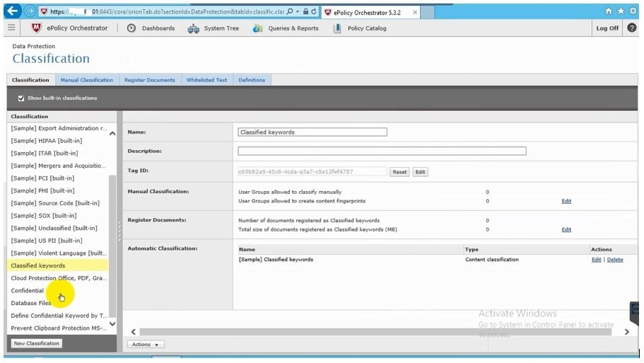
Task: Open the Policy Catalog icon
Action: click(x=336, y=28)
